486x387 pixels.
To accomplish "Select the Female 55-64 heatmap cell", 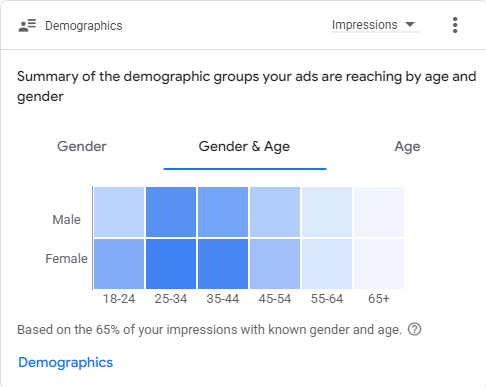I will 327,264.
